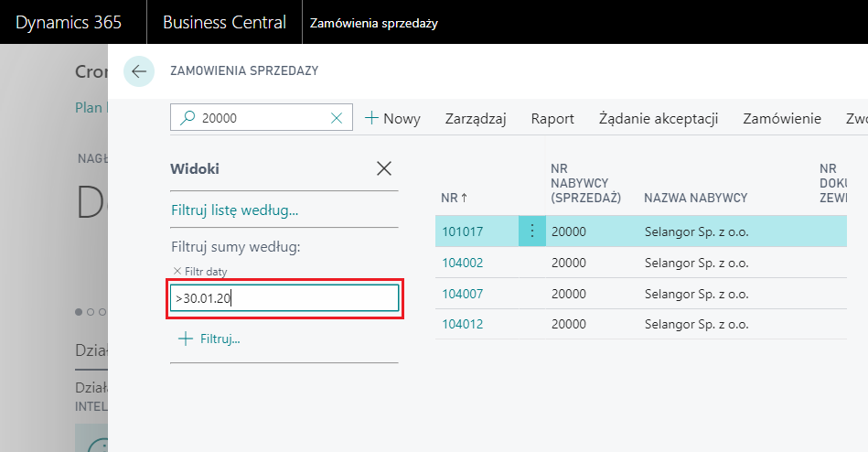Clear the search box with the X icon
868x452 pixels.
pos(337,118)
